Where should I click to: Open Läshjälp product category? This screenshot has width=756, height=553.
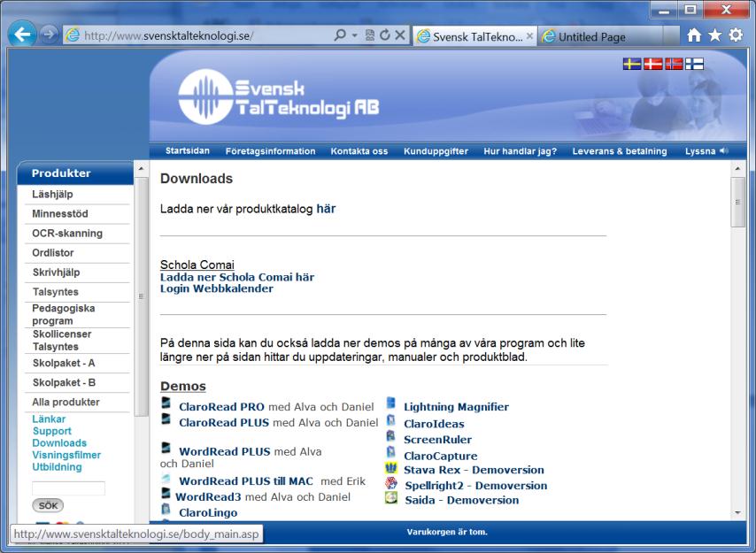[x=52, y=194]
